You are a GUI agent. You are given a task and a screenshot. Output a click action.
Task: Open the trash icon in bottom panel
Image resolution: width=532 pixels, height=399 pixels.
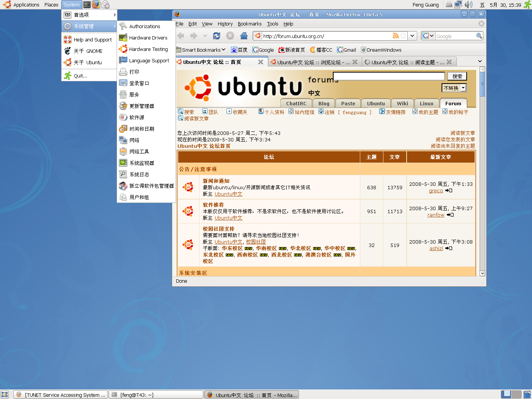(x=527, y=394)
